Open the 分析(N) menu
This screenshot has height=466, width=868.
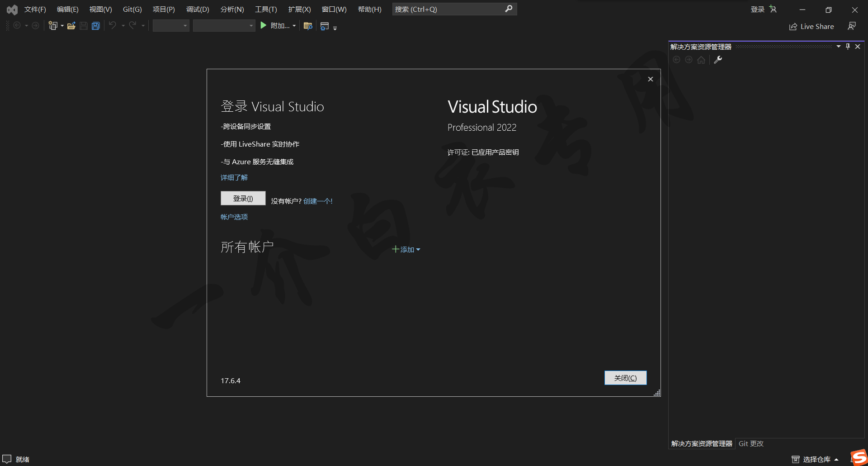tap(232, 9)
